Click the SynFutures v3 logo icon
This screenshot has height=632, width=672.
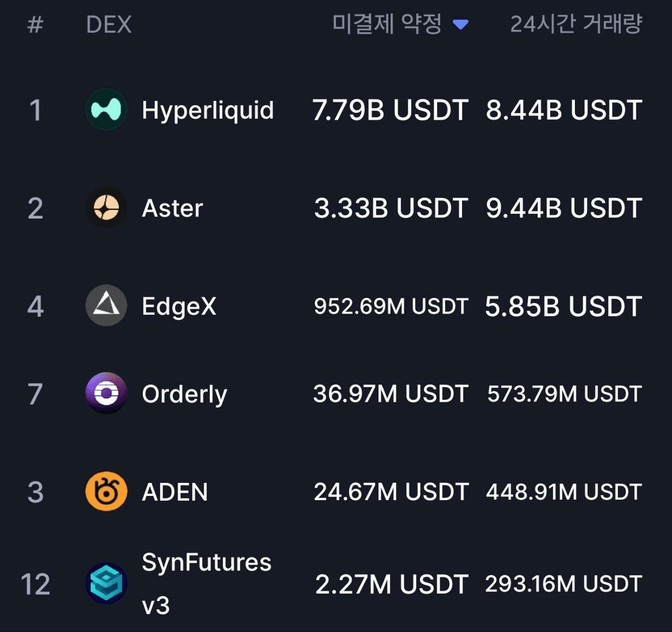click(x=106, y=584)
